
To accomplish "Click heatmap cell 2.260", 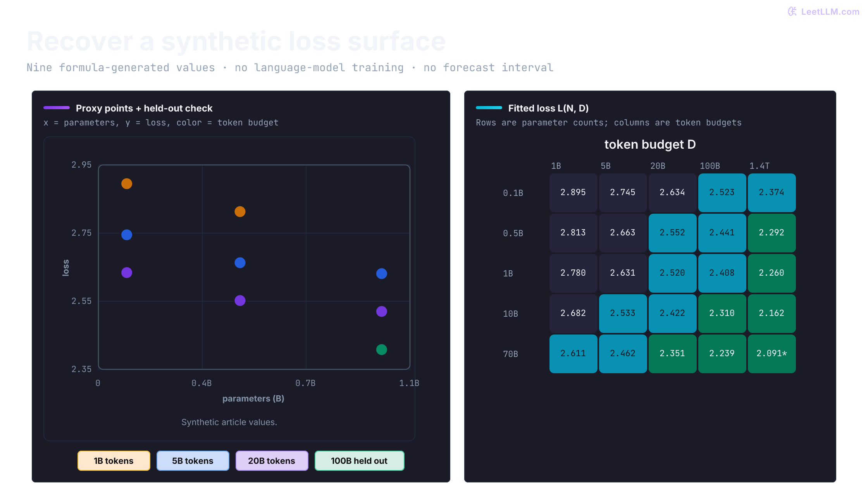I will pos(772,273).
